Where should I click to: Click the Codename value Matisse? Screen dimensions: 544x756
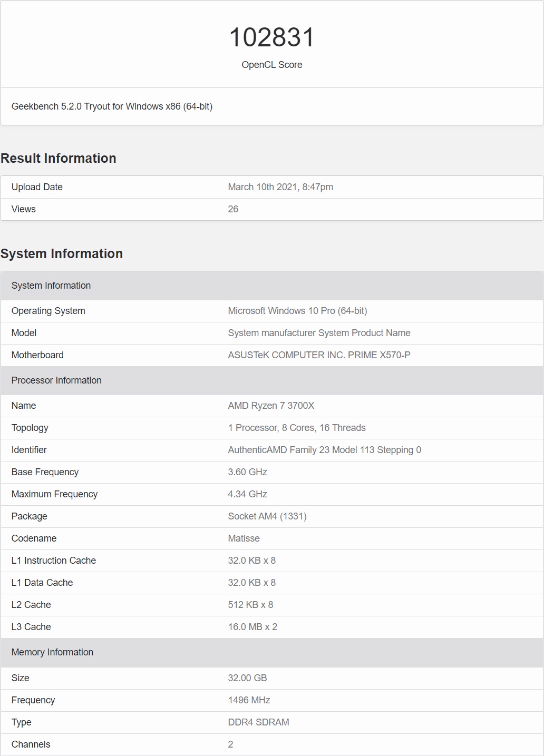click(x=244, y=538)
